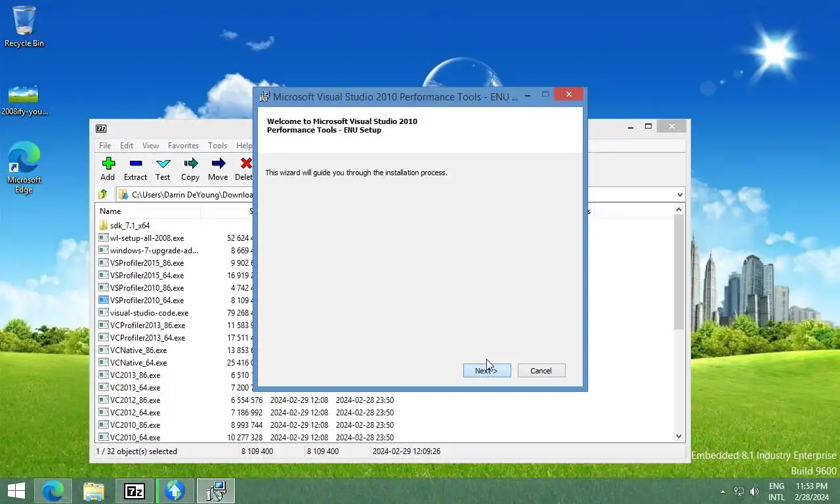Screen dimensions: 840x504
Task: Click the blue globe arrow taskbar icon
Action: (x=175, y=491)
